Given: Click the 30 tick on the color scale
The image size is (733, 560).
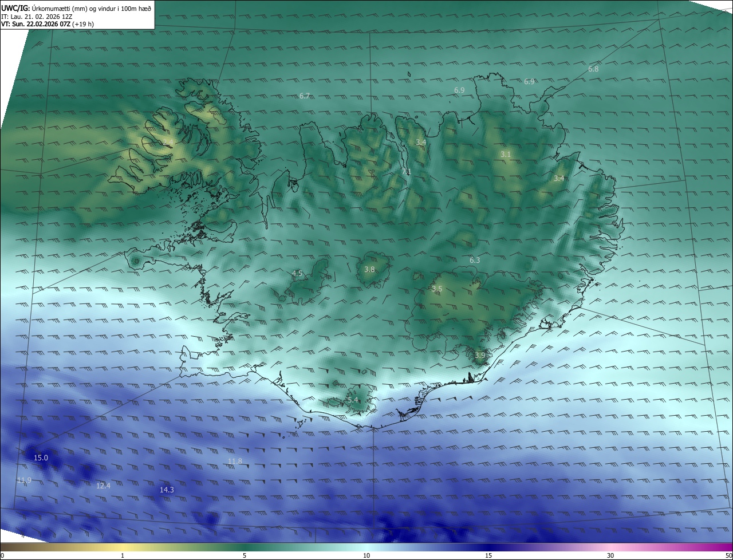Looking at the screenshot, I should point(610,556).
